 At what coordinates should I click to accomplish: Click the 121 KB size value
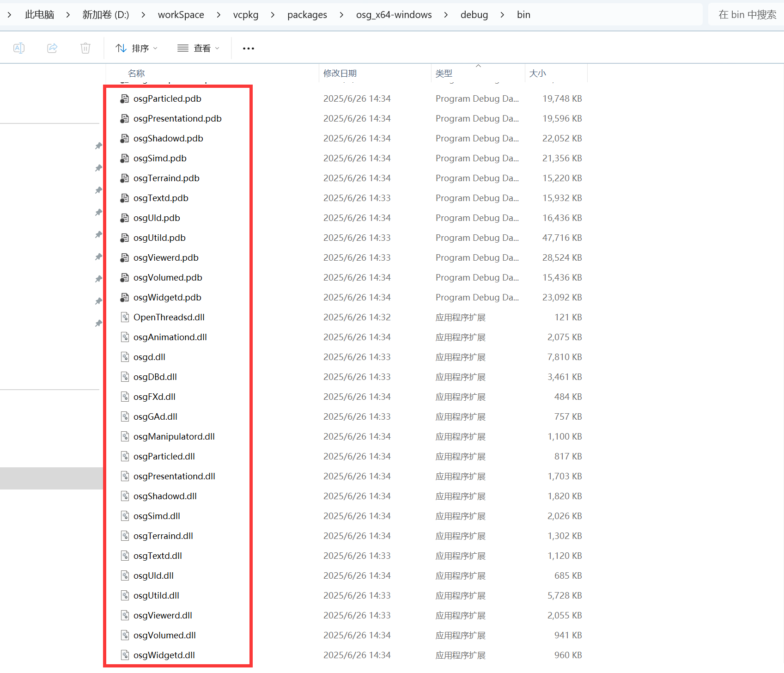pyautogui.click(x=568, y=317)
